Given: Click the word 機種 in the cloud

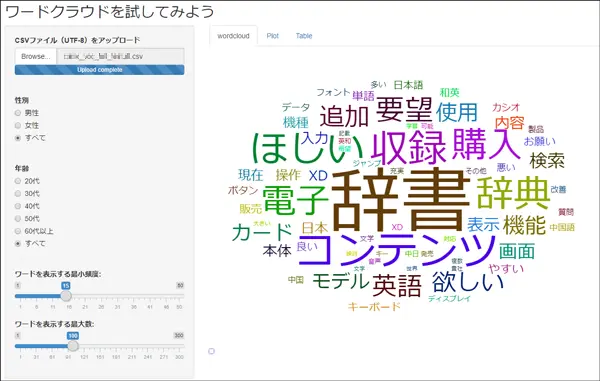Looking at the screenshot, I should (296, 122).
